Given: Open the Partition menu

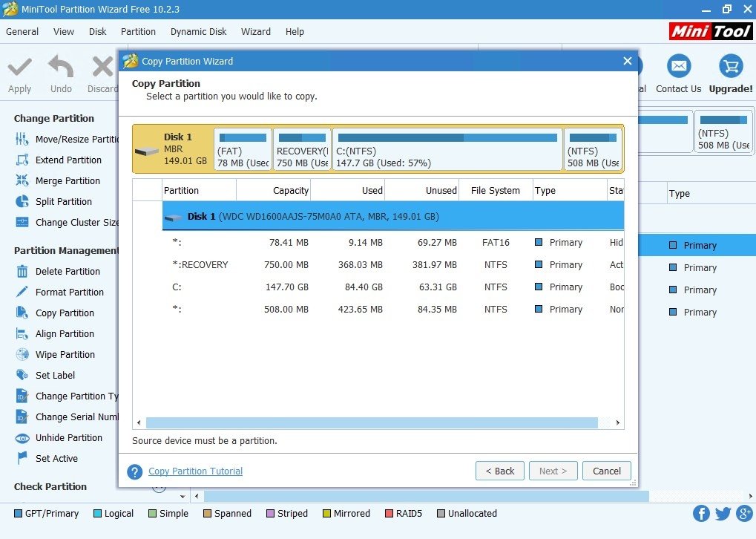Looking at the screenshot, I should (x=139, y=32).
